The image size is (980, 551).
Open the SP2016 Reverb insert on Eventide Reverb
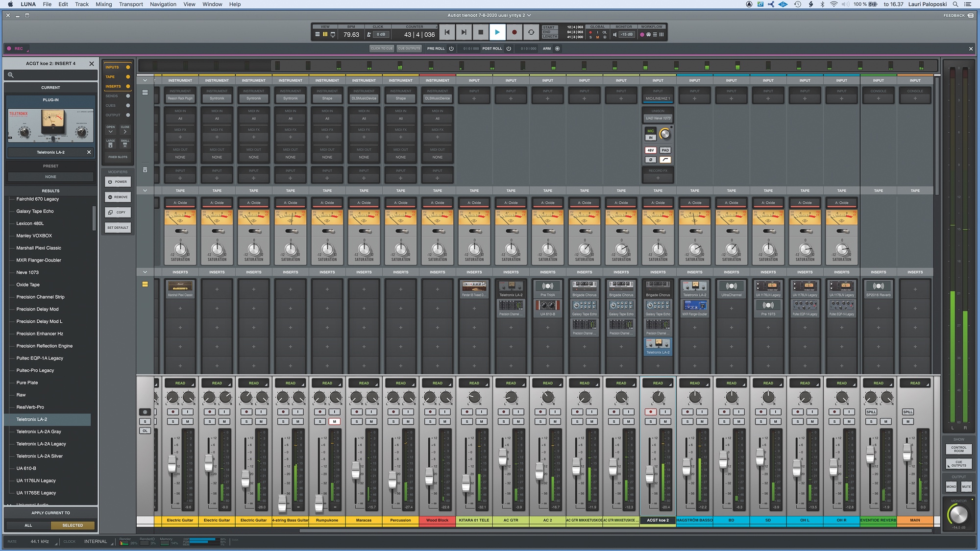pyautogui.click(x=878, y=288)
